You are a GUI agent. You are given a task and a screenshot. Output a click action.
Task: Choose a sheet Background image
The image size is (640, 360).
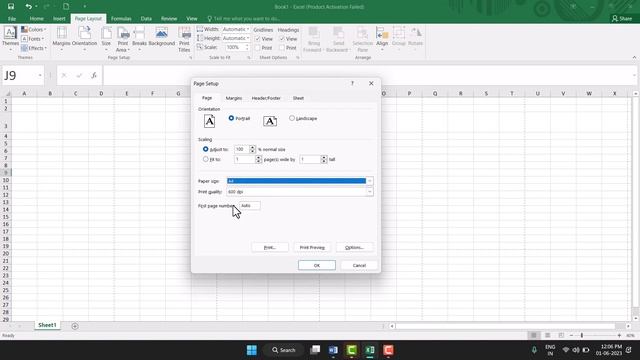tap(162, 37)
